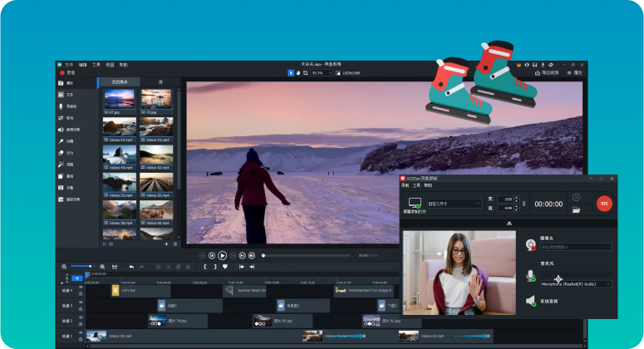The height and width of the screenshot is (349, 644).
Task: Undo the last edit in the timeline toolbar
Action: tap(131, 267)
